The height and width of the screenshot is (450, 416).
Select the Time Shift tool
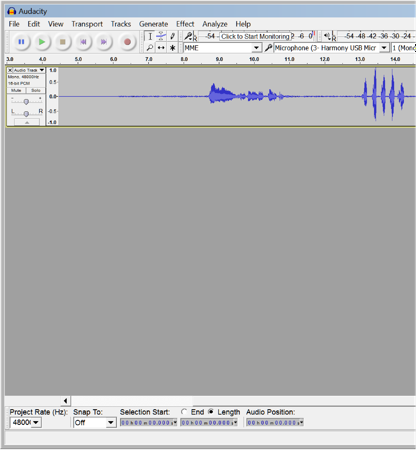[161, 48]
